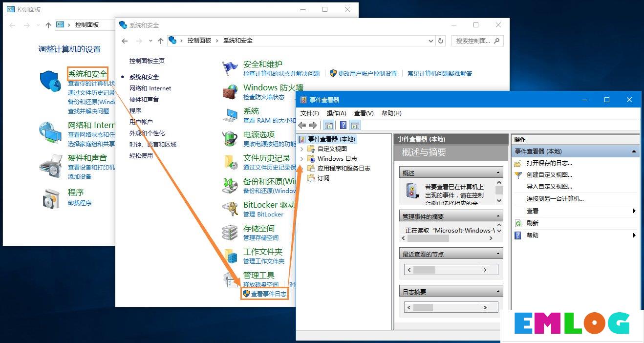Open the 管理 BitLocker link

(263, 214)
